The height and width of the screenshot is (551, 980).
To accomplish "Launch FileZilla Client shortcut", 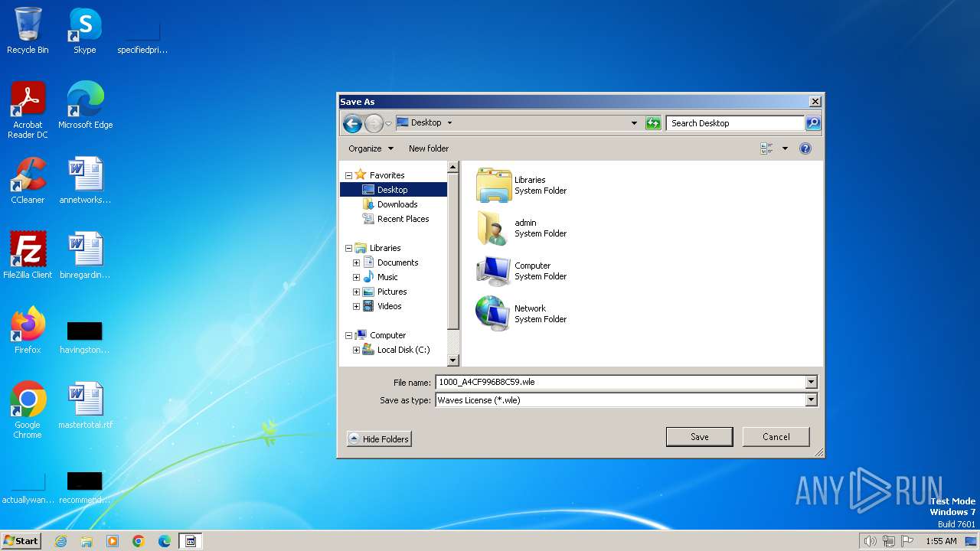I will coord(28,256).
